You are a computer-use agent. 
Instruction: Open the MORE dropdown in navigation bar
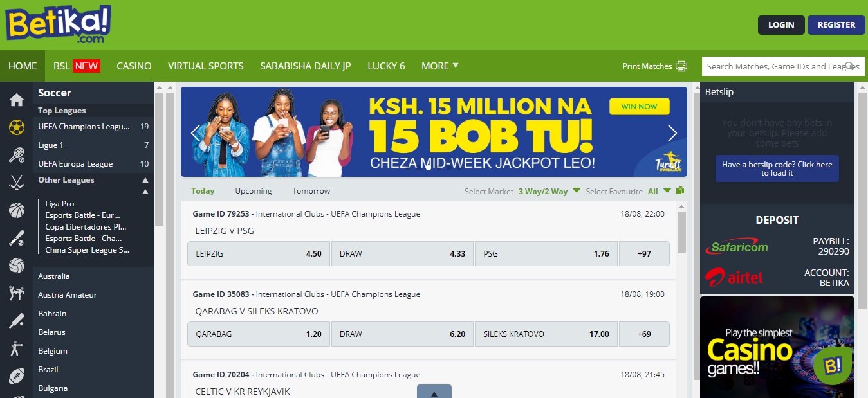tap(440, 66)
